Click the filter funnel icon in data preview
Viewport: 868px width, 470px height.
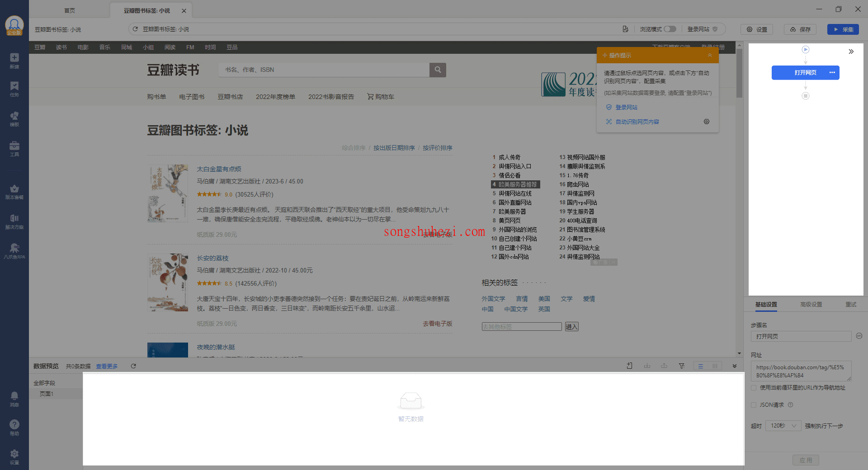click(x=681, y=366)
